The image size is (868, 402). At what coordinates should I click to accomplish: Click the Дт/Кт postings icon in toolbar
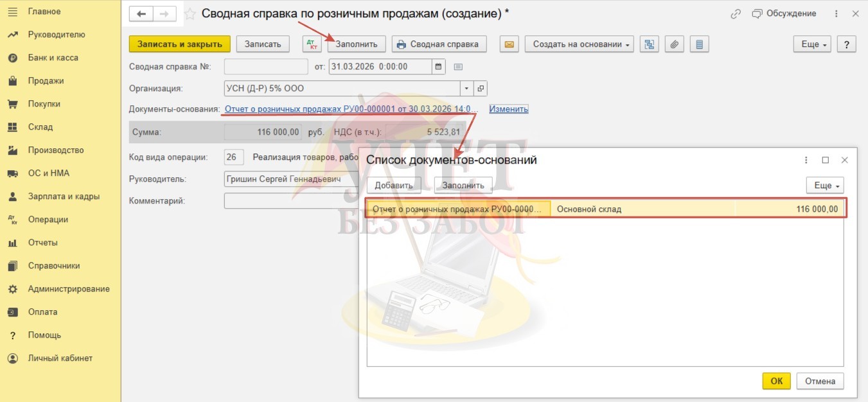pos(312,44)
